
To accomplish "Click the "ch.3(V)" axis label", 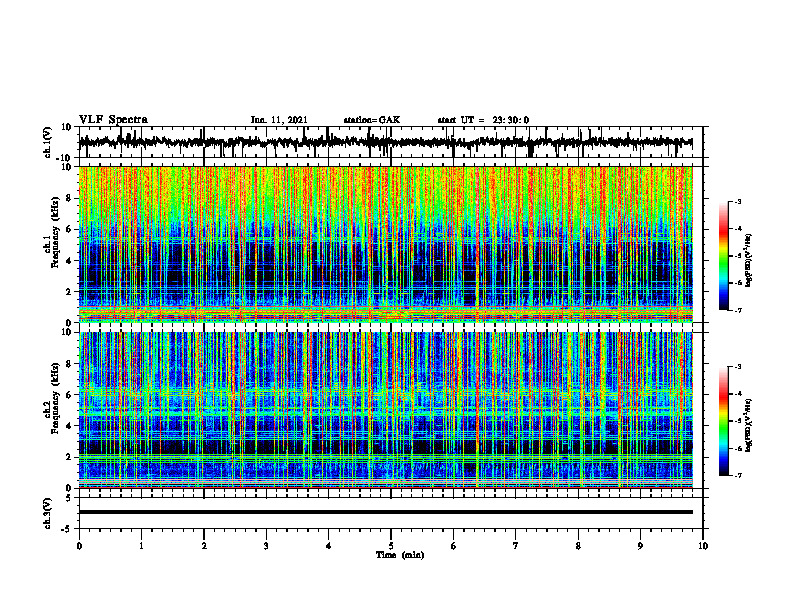I will [x=48, y=513].
